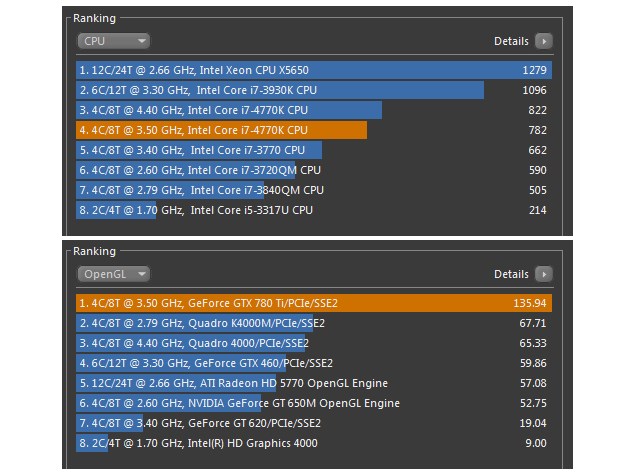Screen dimensions: 635x475
Task: Select the GeForce GT 650M OpenGL row
Action: pyautogui.click(x=314, y=403)
